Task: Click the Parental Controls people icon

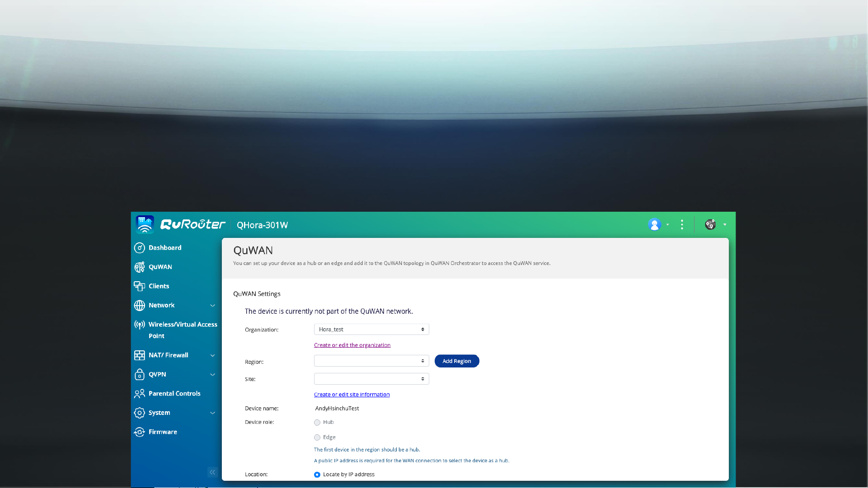Action: click(x=140, y=394)
